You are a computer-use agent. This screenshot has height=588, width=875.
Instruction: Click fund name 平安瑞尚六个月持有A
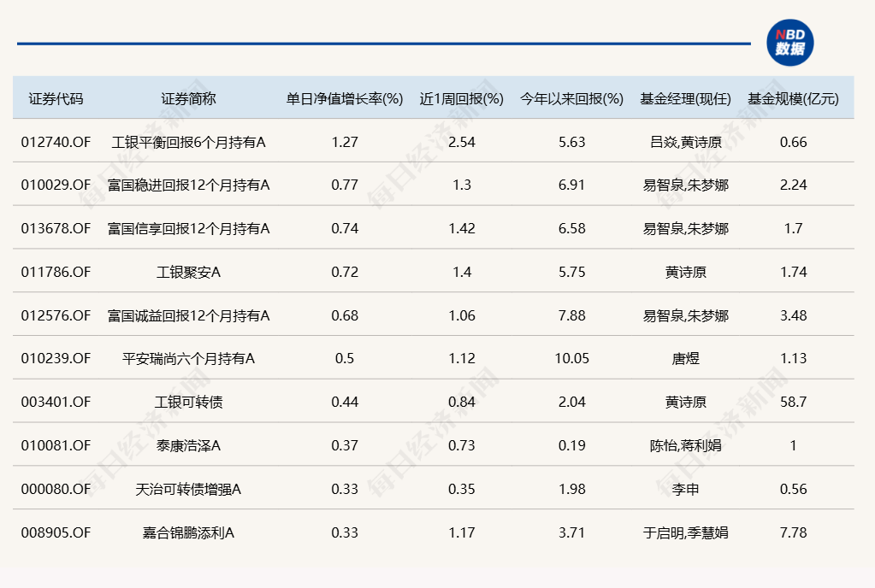pos(189,358)
